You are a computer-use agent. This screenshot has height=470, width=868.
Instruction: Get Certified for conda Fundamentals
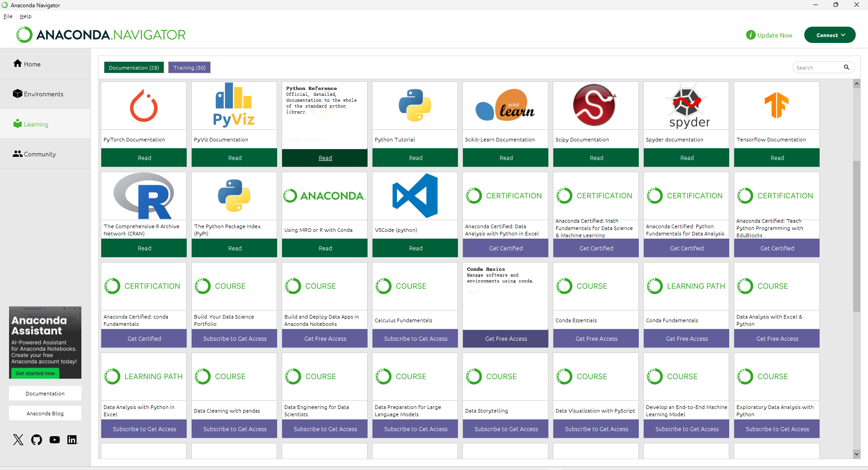144,338
